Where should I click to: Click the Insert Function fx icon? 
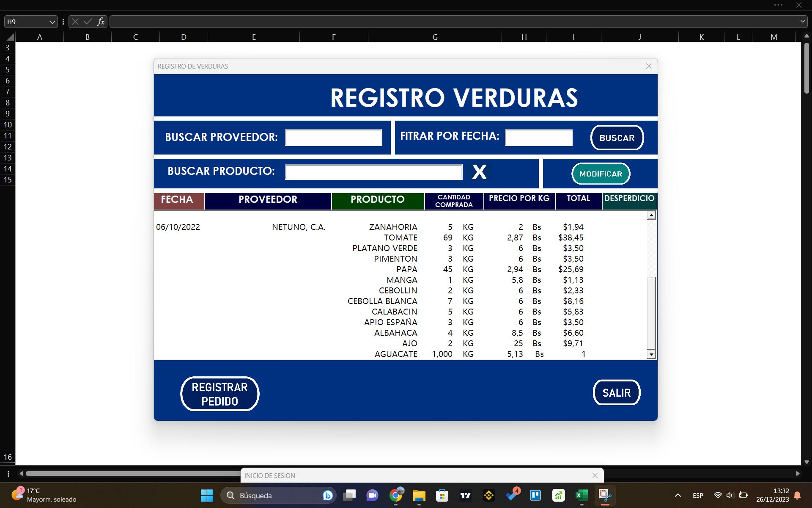(x=101, y=21)
